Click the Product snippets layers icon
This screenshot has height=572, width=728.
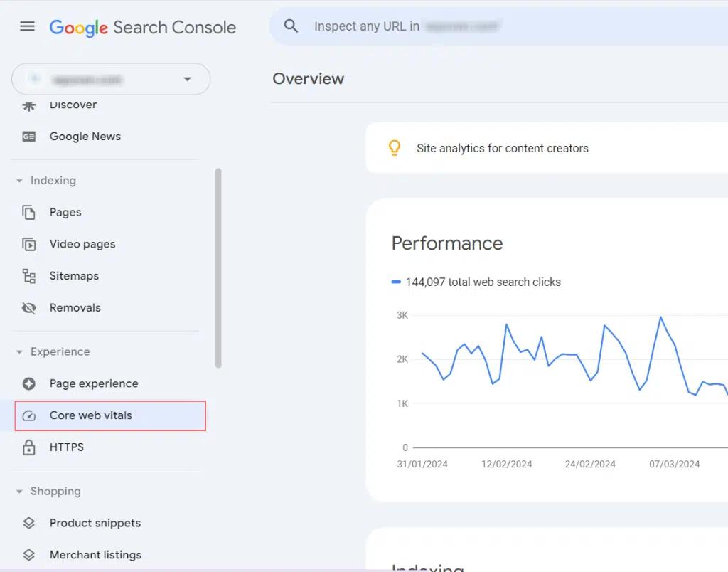pos(28,523)
